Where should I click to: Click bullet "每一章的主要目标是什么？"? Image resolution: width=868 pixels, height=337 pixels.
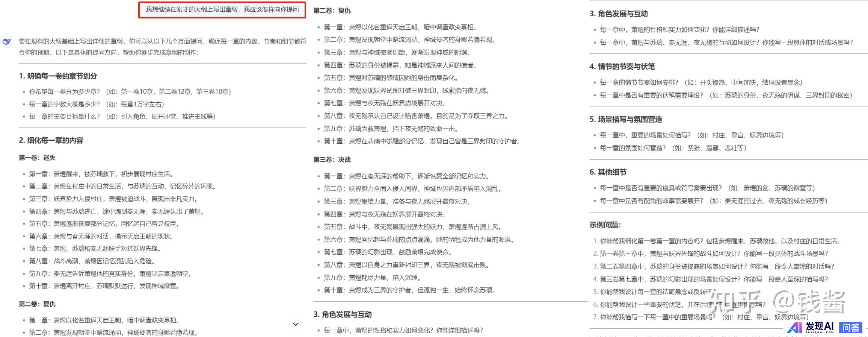click(122, 117)
